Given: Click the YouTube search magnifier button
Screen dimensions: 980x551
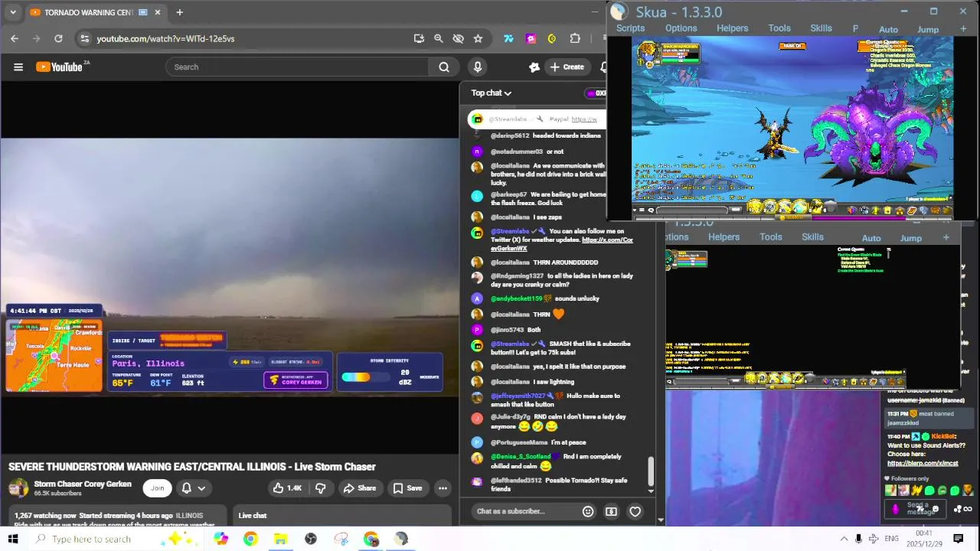Looking at the screenshot, I should coord(444,67).
